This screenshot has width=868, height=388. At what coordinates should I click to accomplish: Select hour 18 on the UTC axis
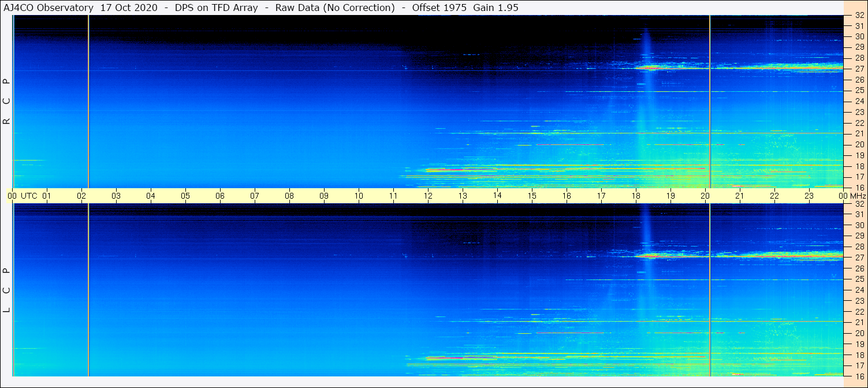(x=636, y=196)
